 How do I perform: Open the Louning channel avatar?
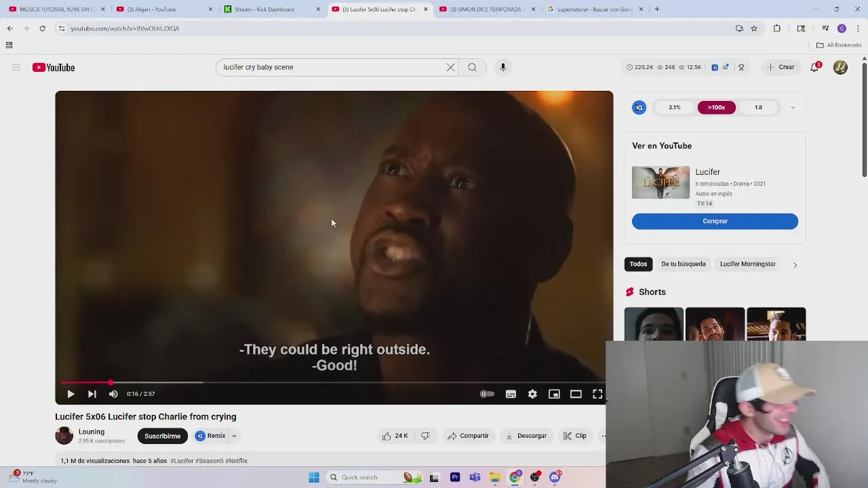[64, 436]
